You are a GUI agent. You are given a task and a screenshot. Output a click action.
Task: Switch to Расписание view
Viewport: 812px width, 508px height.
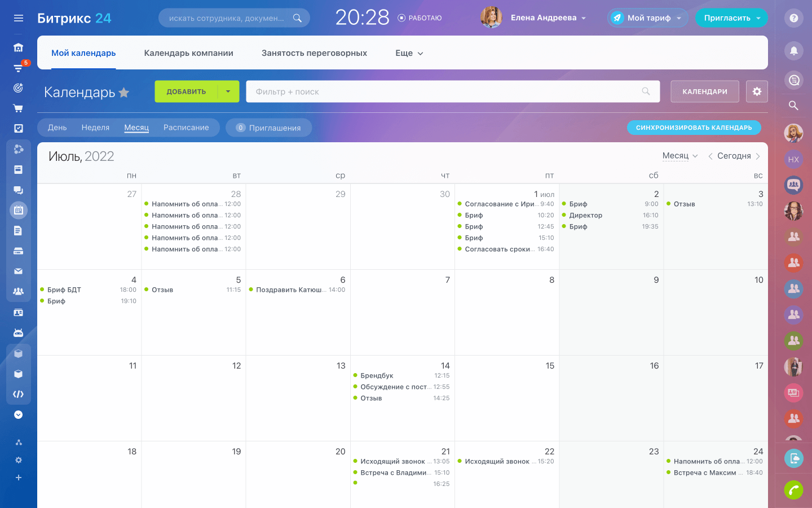(186, 128)
